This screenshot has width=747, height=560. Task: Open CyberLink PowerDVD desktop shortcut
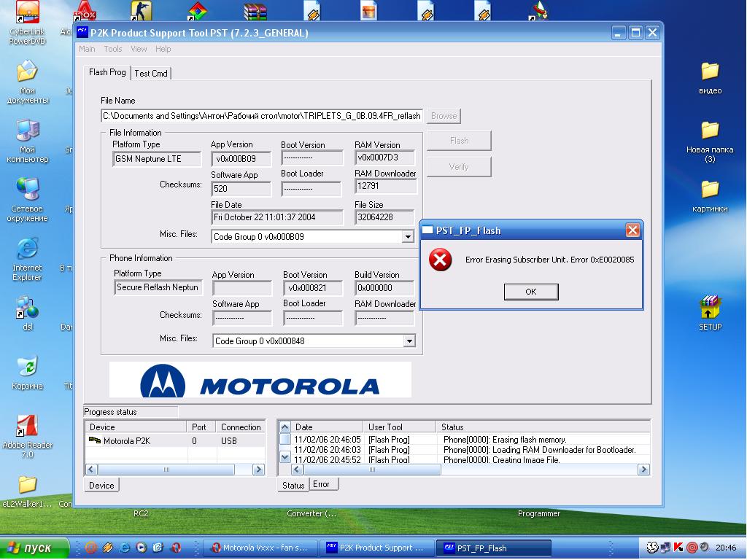[27, 23]
